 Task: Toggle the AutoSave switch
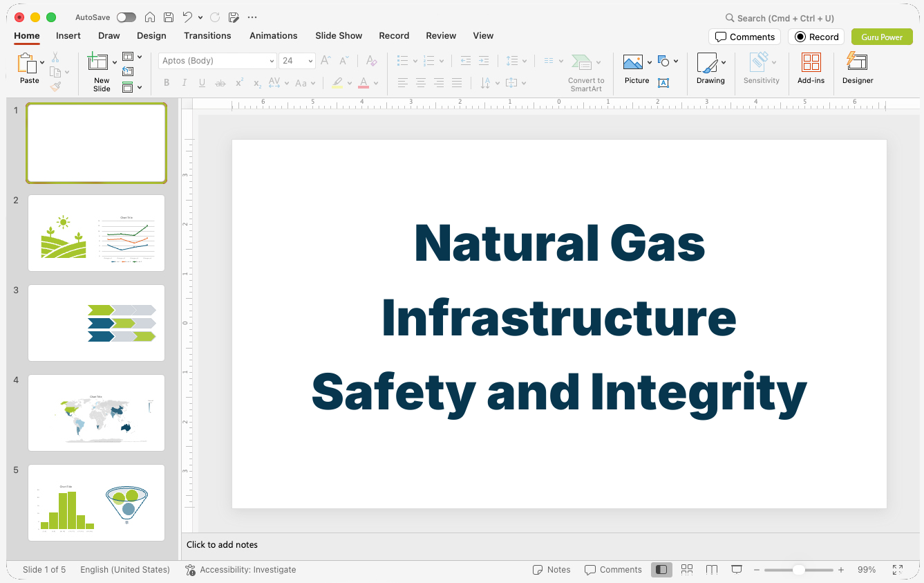click(x=126, y=17)
